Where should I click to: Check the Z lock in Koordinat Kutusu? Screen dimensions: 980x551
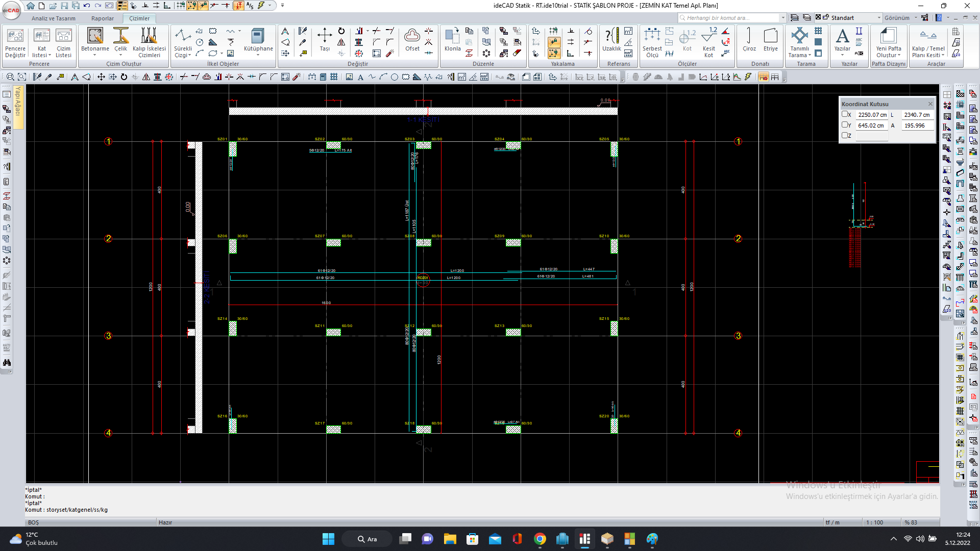click(x=845, y=135)
